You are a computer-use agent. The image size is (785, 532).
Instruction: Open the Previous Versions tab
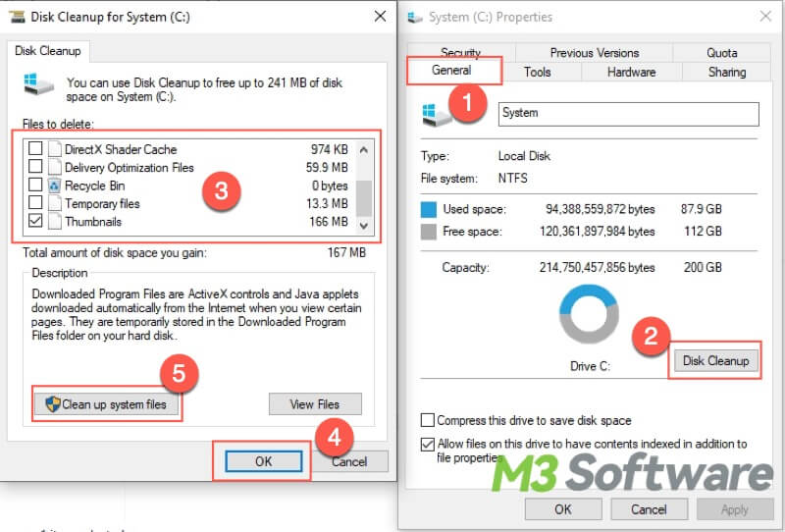(595, 53)
